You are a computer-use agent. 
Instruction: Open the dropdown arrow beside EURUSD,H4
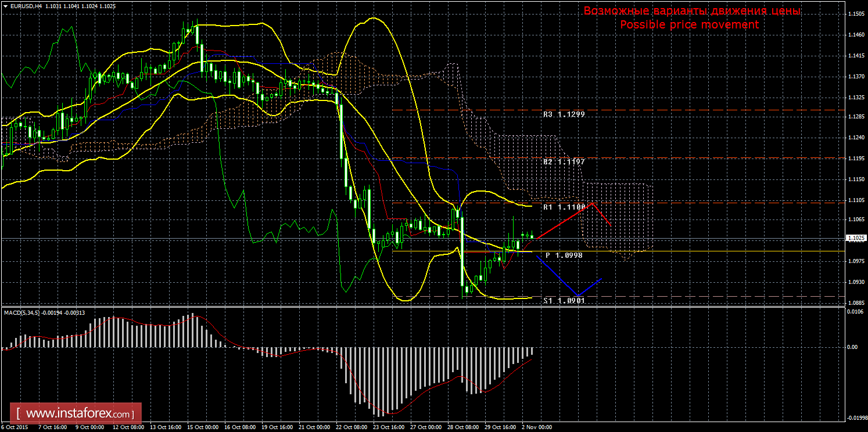5,5
